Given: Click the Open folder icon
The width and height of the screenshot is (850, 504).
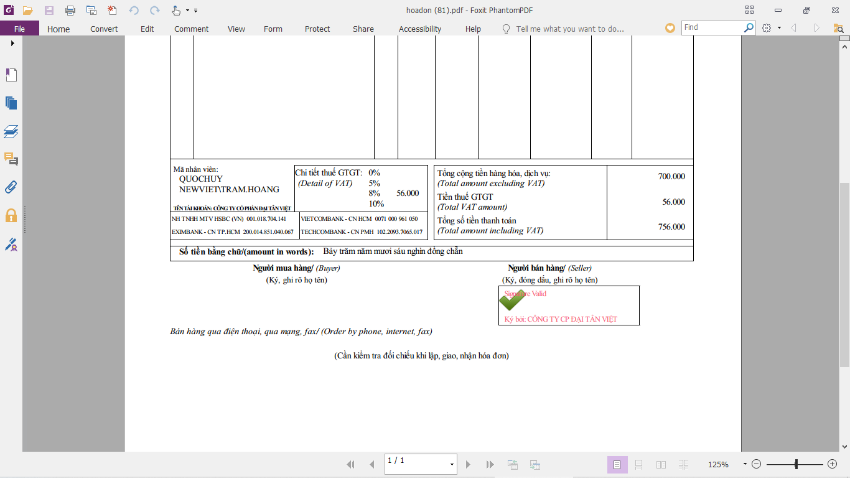Looking at the screenshot, I should [x=27, y=11].
